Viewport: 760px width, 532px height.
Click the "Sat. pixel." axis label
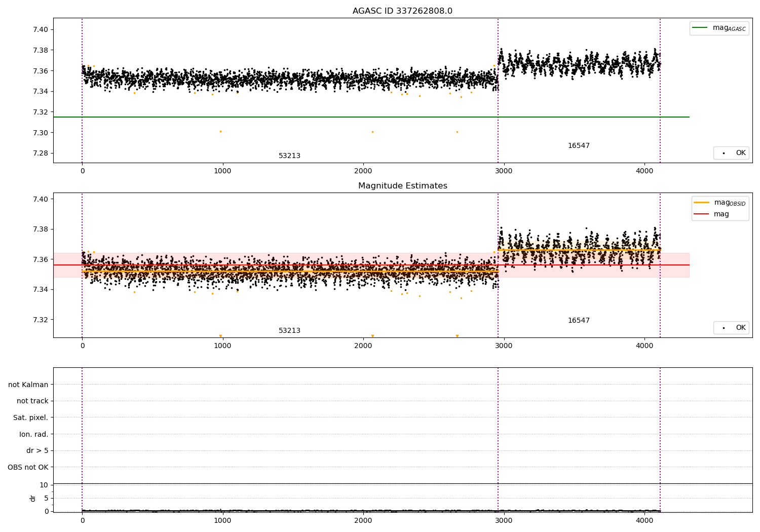click(x=30, y=417)
